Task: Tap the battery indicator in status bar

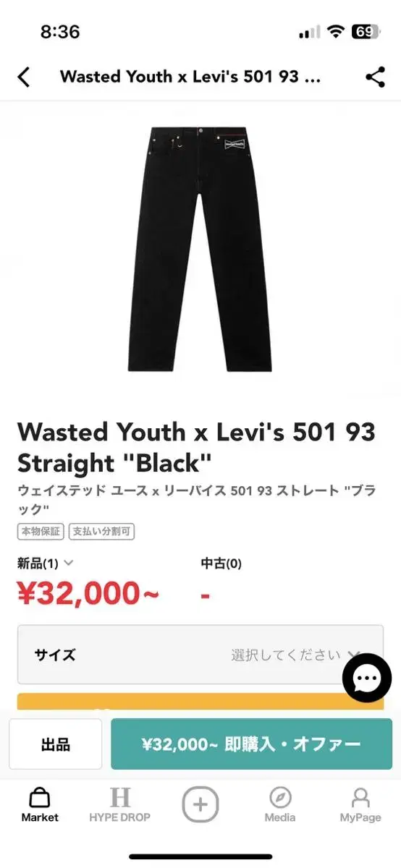Action: tap(365, 32)
